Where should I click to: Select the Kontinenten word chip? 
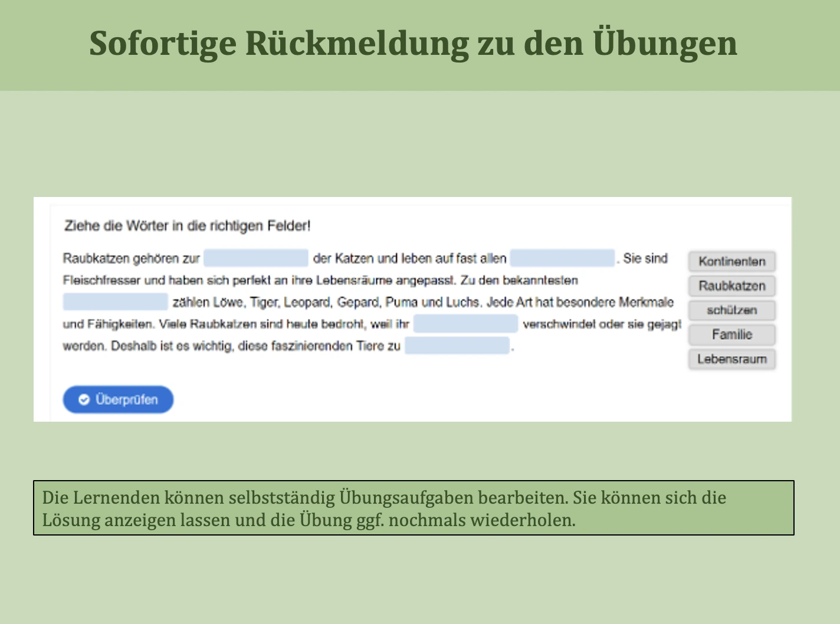731,261
